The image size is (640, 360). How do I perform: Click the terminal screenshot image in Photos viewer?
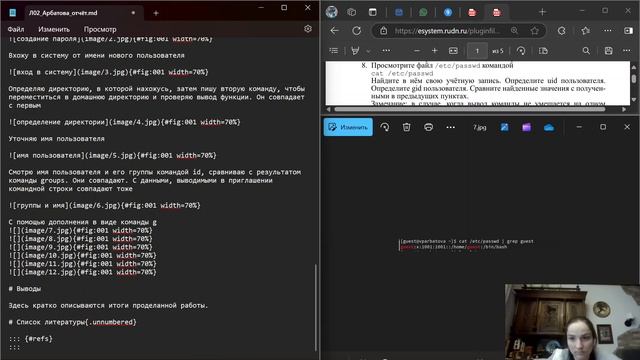(x=467, y=244)
